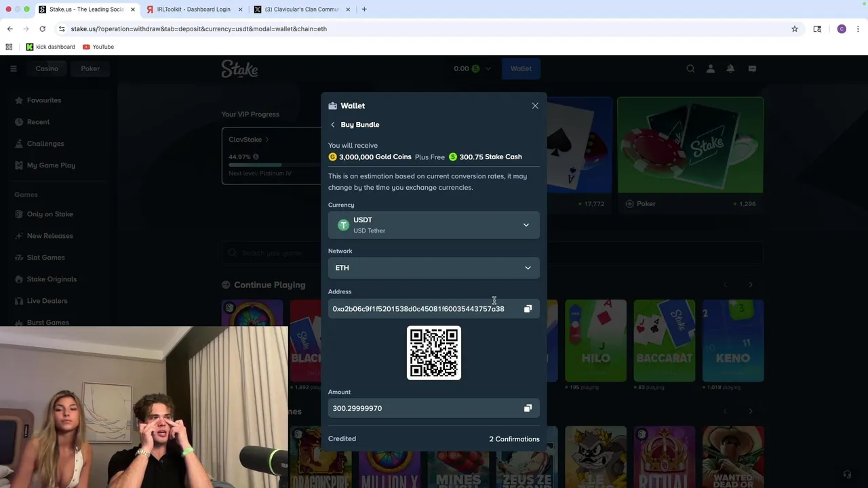Open the ETH network dropdown
Screen dimensions: 868x488
point(434,268)
